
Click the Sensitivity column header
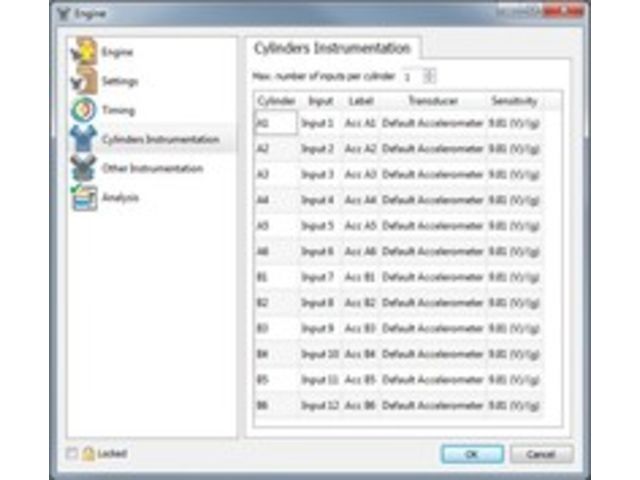point(514,101)
